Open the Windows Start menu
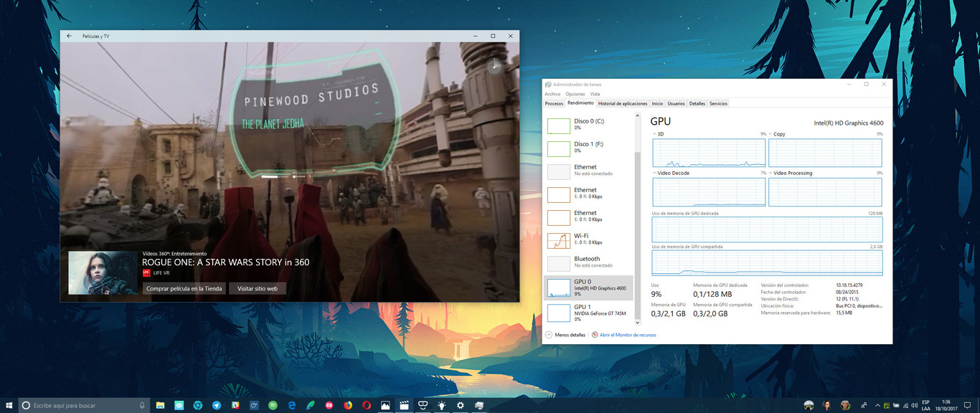980x413 pixels. pos(9,405)
